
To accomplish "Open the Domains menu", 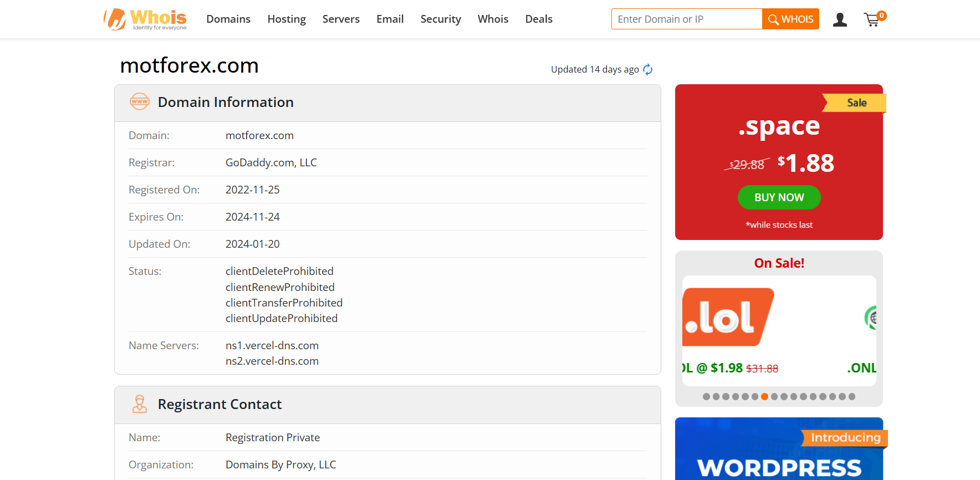I will pos(228,19).
